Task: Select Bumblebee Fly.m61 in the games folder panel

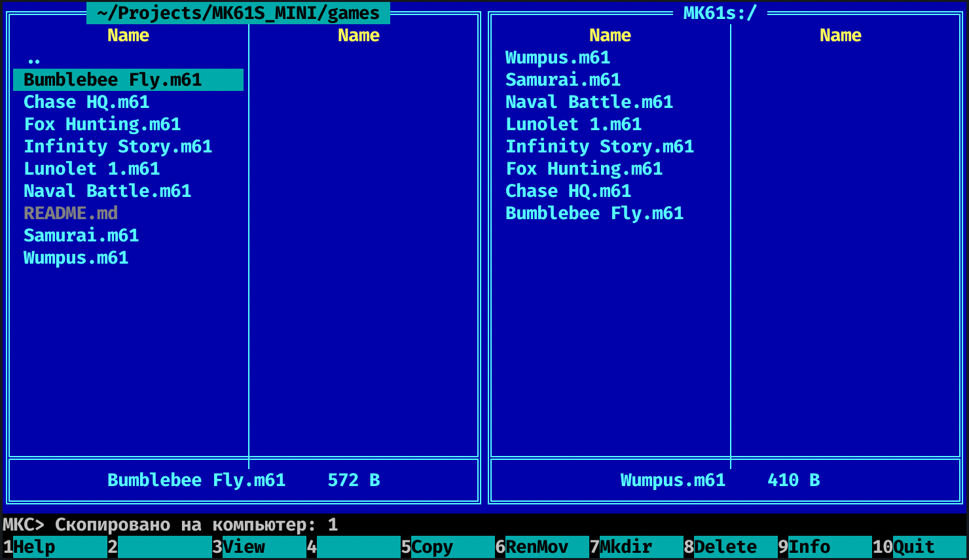Action: click(x=128, y=80)
